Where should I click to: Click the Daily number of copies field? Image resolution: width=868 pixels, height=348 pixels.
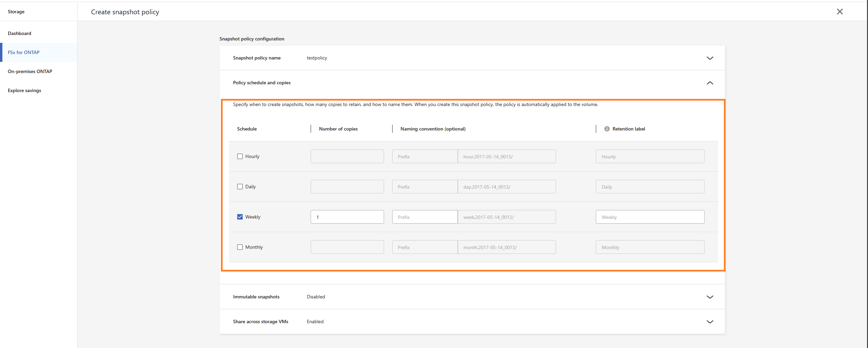point(347,187)
